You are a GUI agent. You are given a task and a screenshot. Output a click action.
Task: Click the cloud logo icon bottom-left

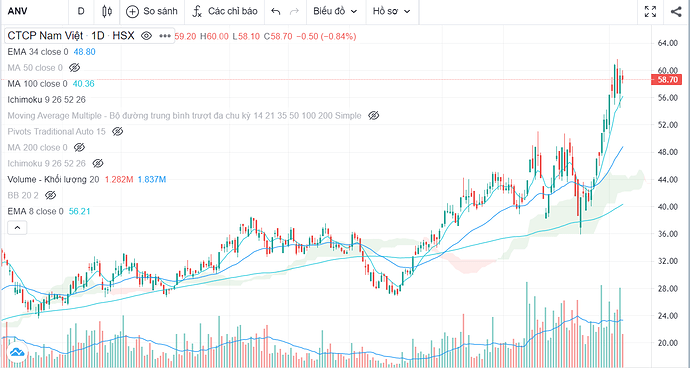pos(17,353)
